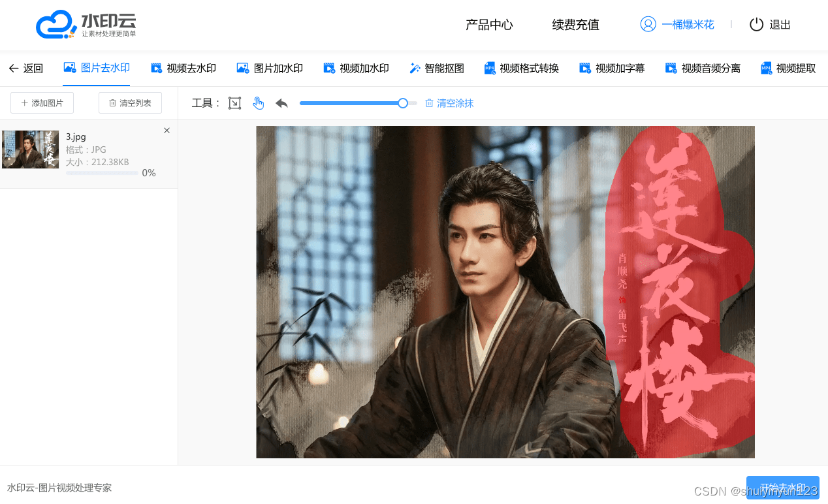Click the 水印云-图片视频处理专家 footer text

click(x=59, y=488)
